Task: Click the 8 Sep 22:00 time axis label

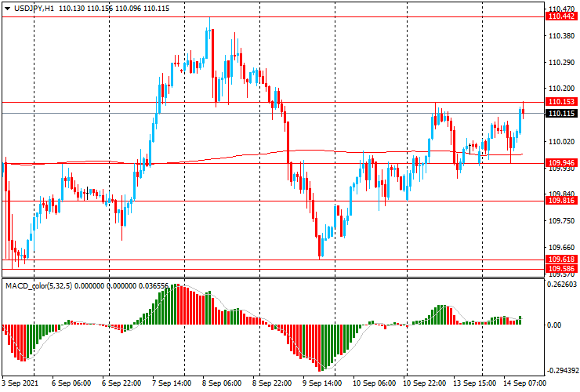Action: pyautogui.click(x=272, y=383)
